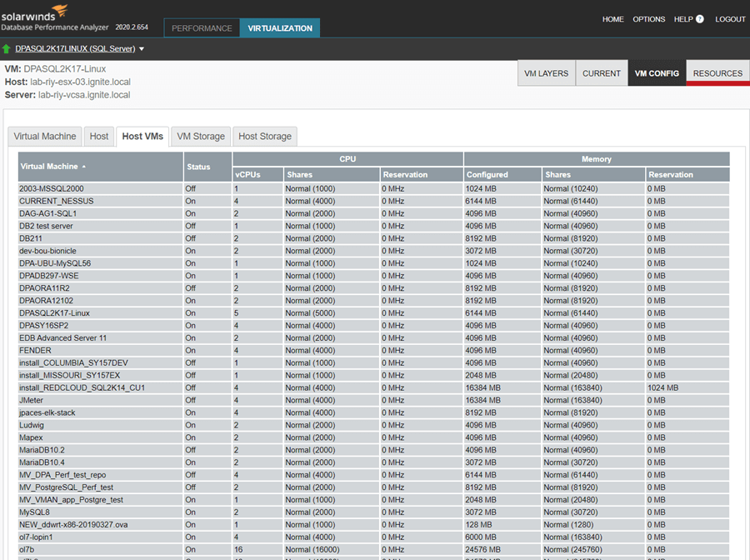Viewport: 750px width, 560px height.
Task: Open the RESOURCES tab
Action: [717, 73]
